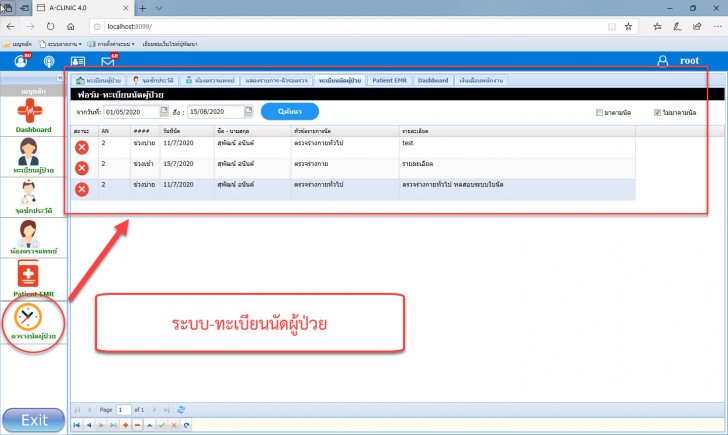Screen dimensions: 728x435
Task: Go to next page in paging bar
Action: (155, 409)
